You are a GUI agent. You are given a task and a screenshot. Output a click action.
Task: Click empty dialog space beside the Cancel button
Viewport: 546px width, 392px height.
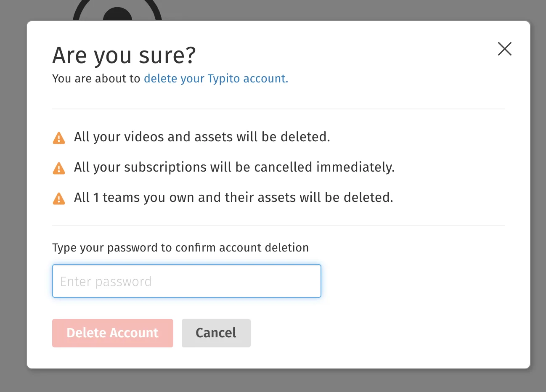click(x=379, y=333)
